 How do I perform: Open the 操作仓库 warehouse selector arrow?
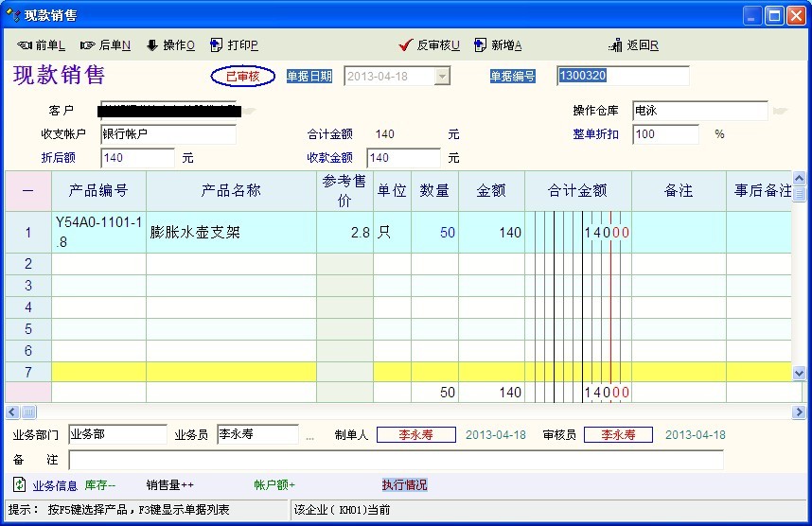[x=780, y=111]
